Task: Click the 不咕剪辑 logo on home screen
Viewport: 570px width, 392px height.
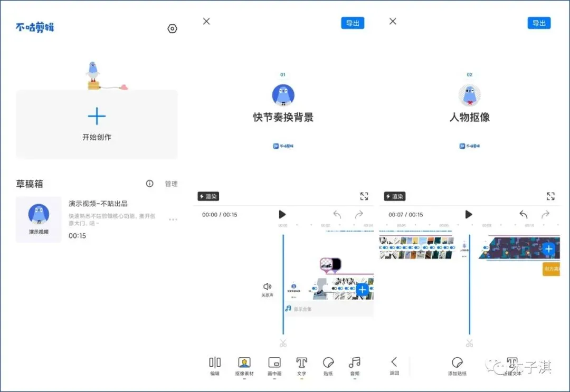Action: [35, 27]
